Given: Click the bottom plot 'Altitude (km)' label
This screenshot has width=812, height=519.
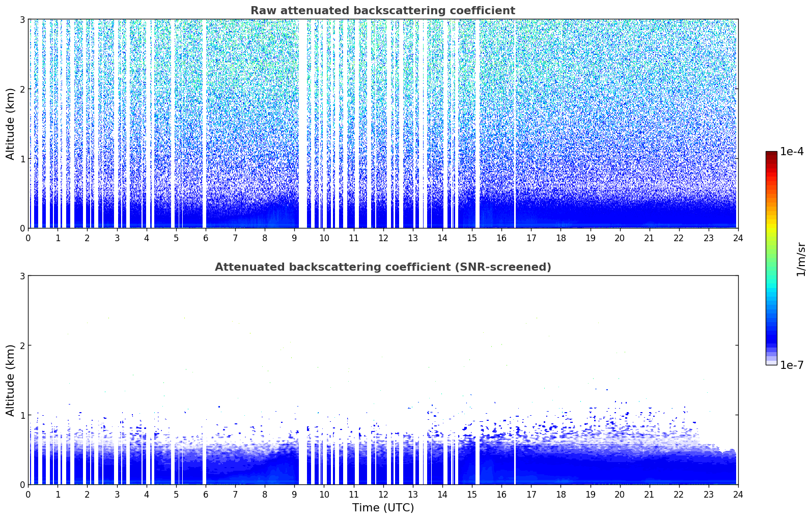Looking at the screenshot, I should [x=10, y=380].
